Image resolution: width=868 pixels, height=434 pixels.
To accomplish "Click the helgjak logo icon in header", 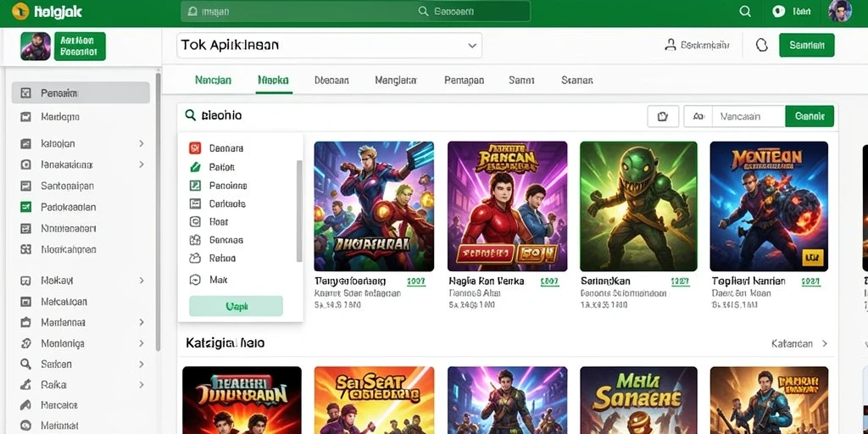I will click(20, 11).
